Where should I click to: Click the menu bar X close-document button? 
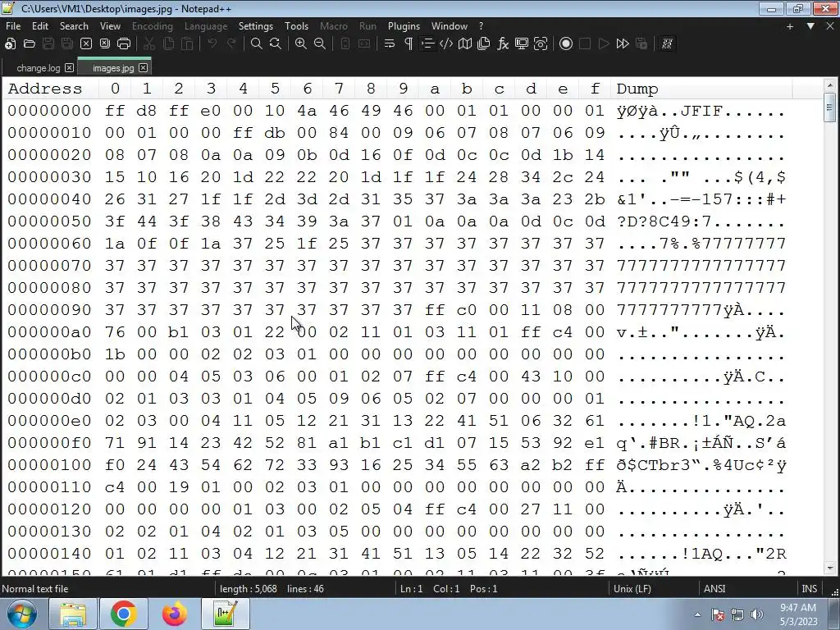[830, 25]
